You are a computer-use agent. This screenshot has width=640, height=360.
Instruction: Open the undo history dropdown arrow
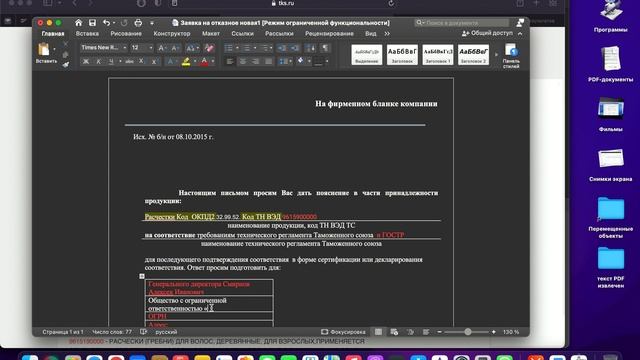pos(114,23)
